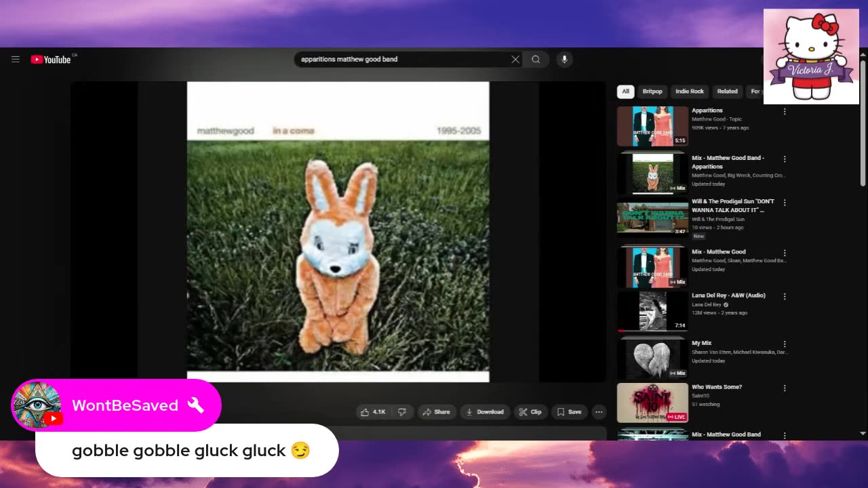This screenshot has width=868, height=488.
Task: Click the scrollbar down arrow
Action: [863, 434]
